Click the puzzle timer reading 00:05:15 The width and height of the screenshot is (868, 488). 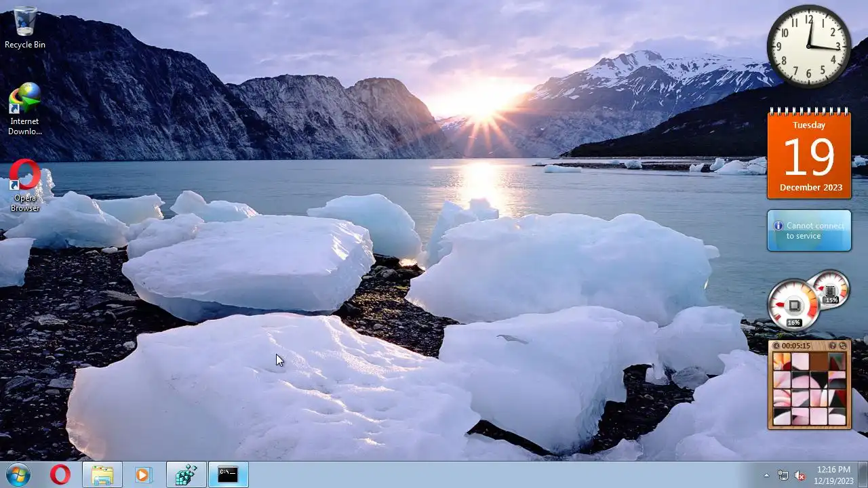point(796,346)
